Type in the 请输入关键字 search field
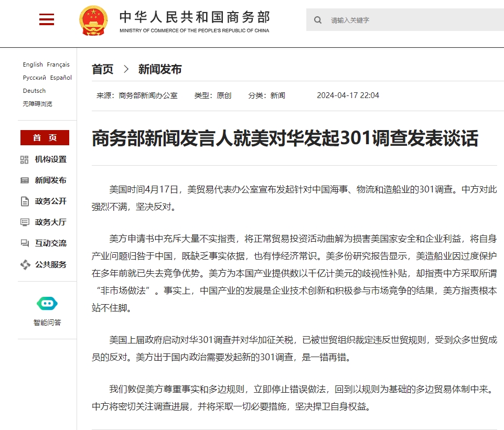 tap(409, 20)
